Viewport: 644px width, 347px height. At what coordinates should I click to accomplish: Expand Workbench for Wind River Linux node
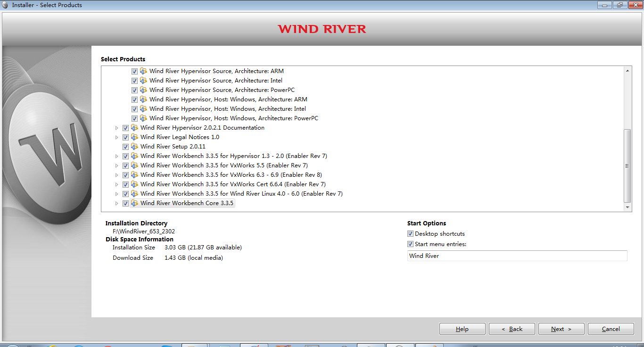(117, 194)
